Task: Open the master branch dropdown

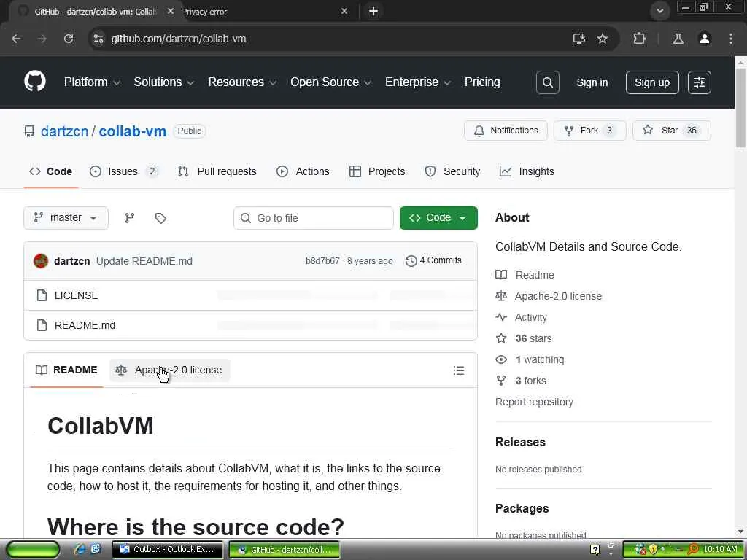Action: [66, 217]
